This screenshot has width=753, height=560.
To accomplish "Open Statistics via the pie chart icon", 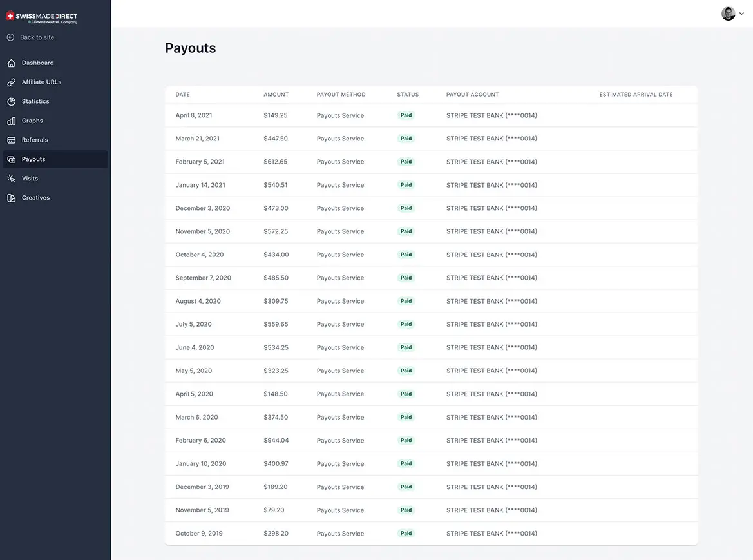I will click(10, 101).
